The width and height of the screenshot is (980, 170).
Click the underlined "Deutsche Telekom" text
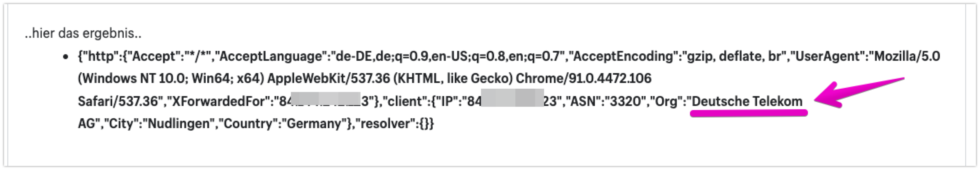pyautogui.click(x=747, y=101)
